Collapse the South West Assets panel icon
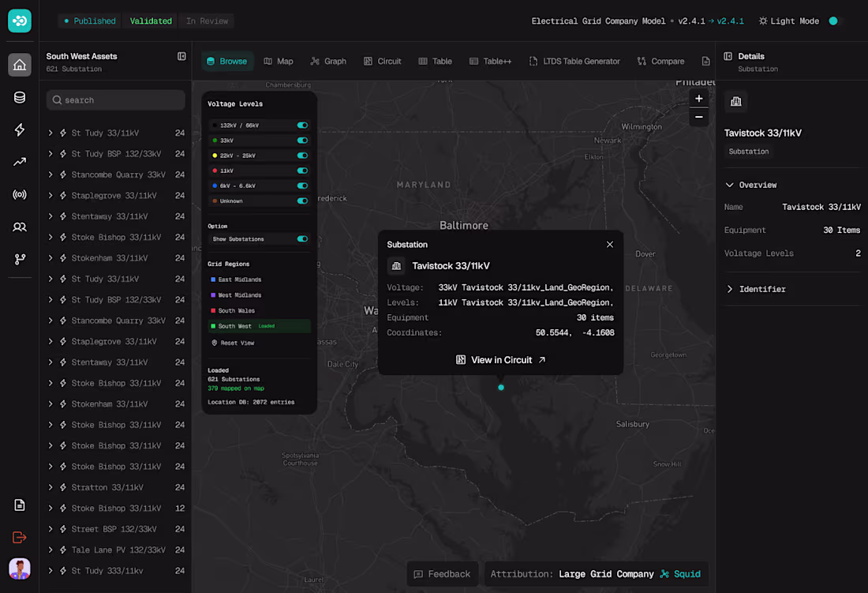Image resolution: width=868 pixels, height=593 pixels. point(181,57)
